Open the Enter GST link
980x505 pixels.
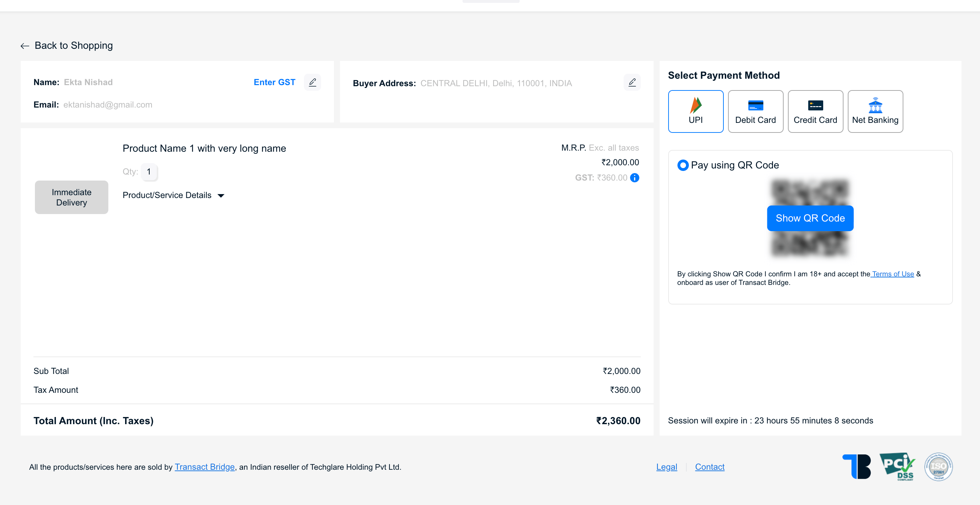tap(274, 82)
